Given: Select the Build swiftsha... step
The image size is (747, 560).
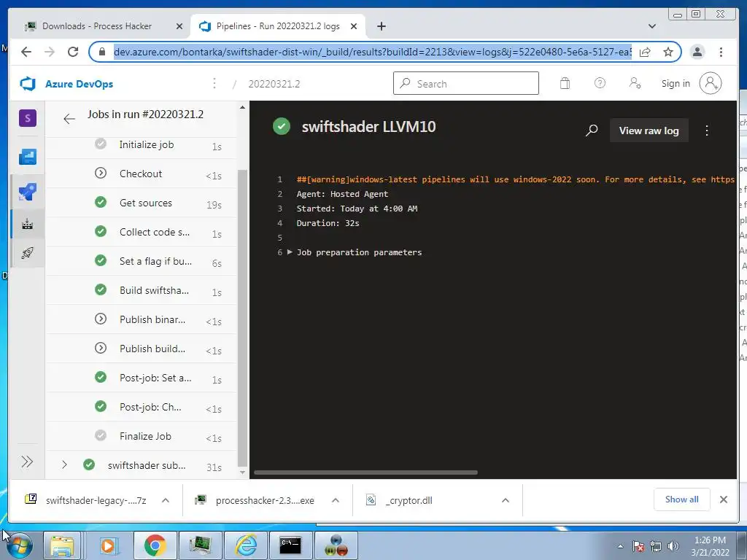Looking at the screenshot, I should pos(141,290).
